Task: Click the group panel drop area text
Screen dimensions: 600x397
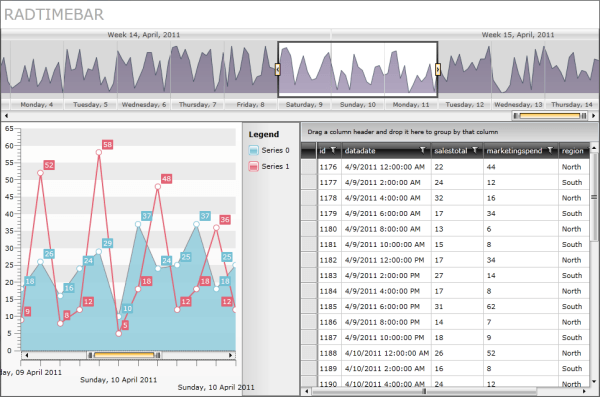Action: 403,132
